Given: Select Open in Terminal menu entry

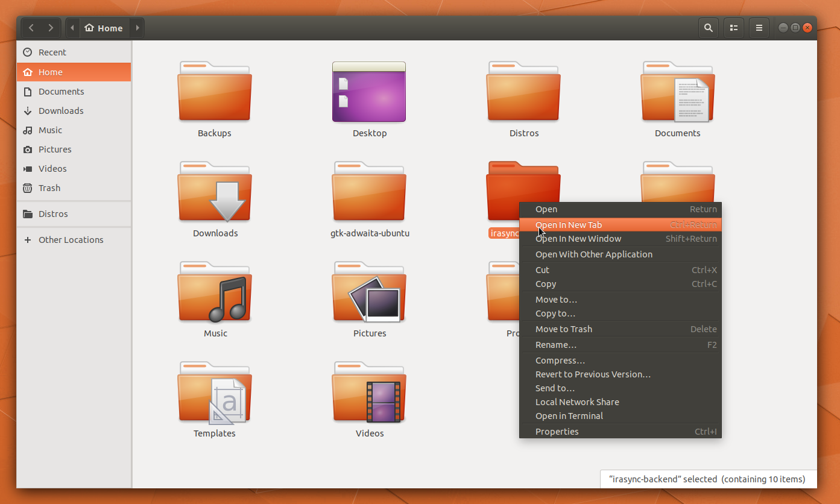Looking at the screenshot, I should (569, 416).
